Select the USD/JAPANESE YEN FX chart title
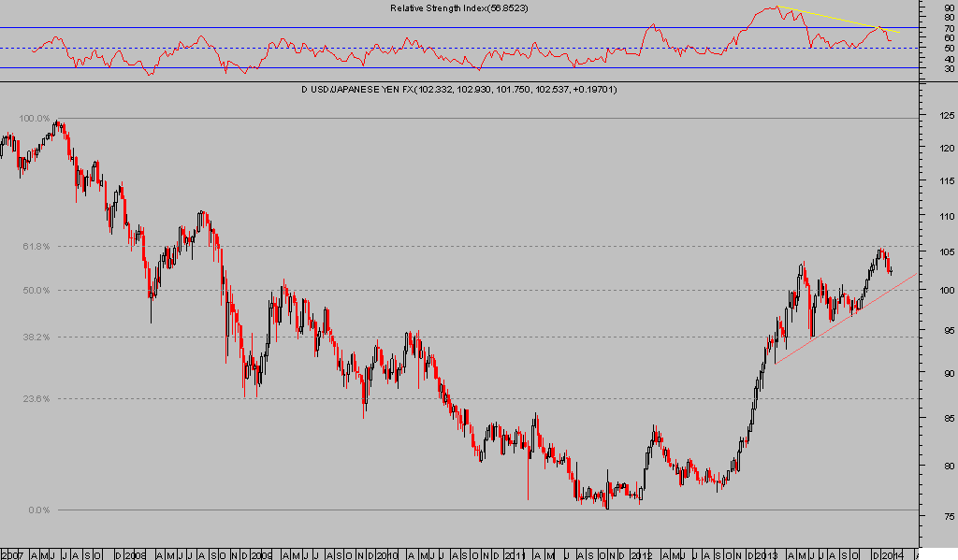This screenshot has height=560, width=958. (x=457, y=89)
